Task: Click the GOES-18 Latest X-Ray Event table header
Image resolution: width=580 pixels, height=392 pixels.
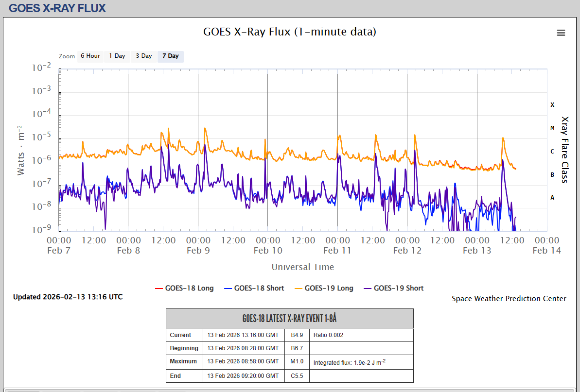Action: tap(289, 319)
